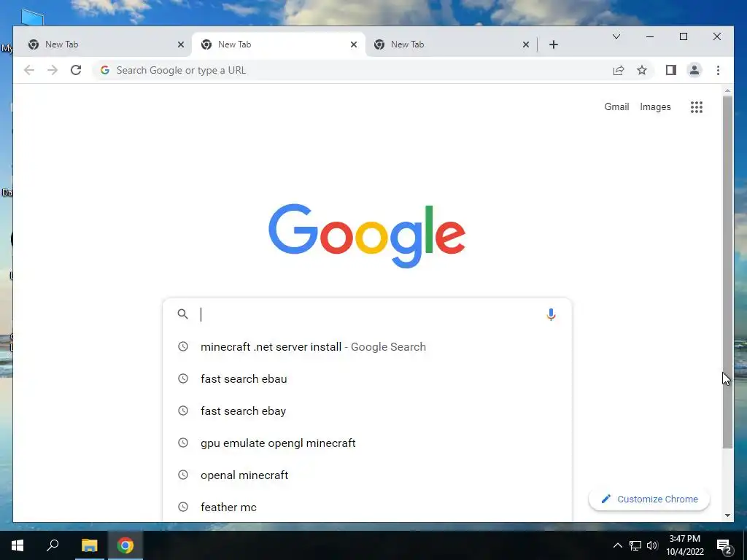Image resolution: width=747 pixels, height=560 pixels.
Task: Open the Gmail link
Action: (616, 107)
